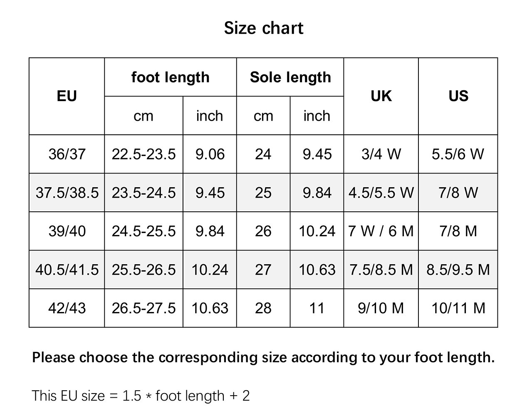
Task: Click the EU size 39/40 cell
Action: click(x=67, y=231)
